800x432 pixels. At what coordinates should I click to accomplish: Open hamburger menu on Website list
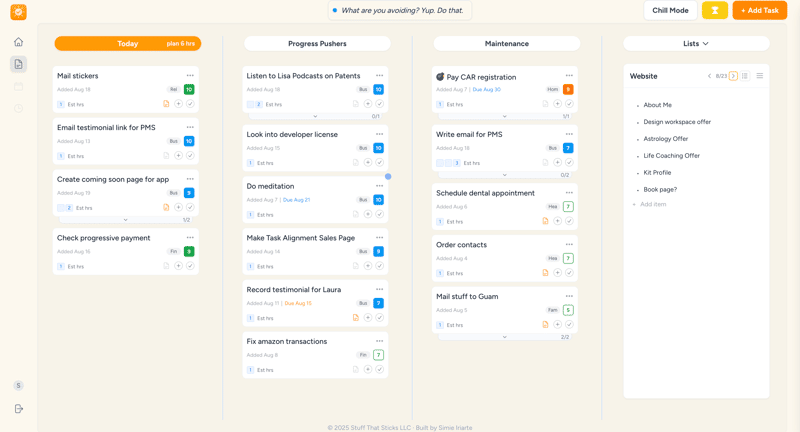pos(759,76)
